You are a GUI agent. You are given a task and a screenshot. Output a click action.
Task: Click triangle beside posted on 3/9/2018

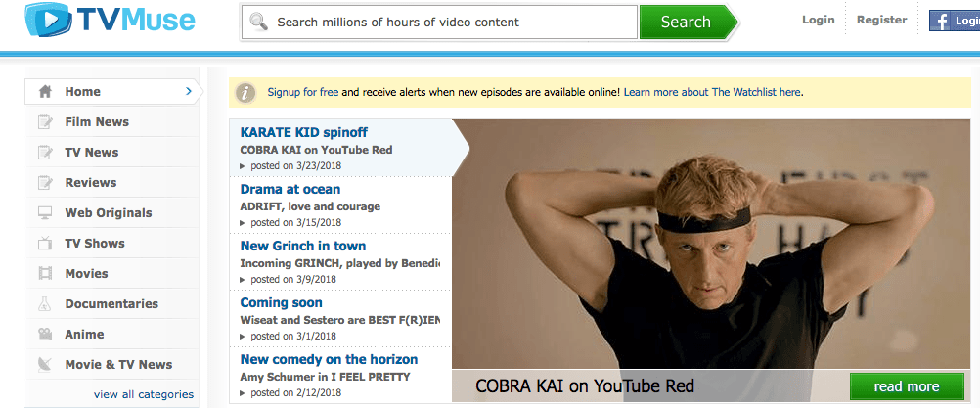click(244, 279)
